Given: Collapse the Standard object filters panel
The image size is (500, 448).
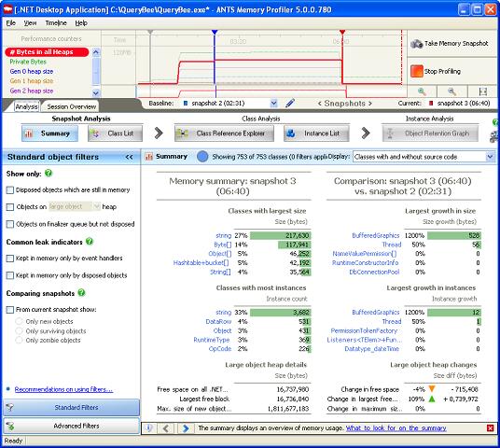Looking at the screenshot, I should [129, 157].
